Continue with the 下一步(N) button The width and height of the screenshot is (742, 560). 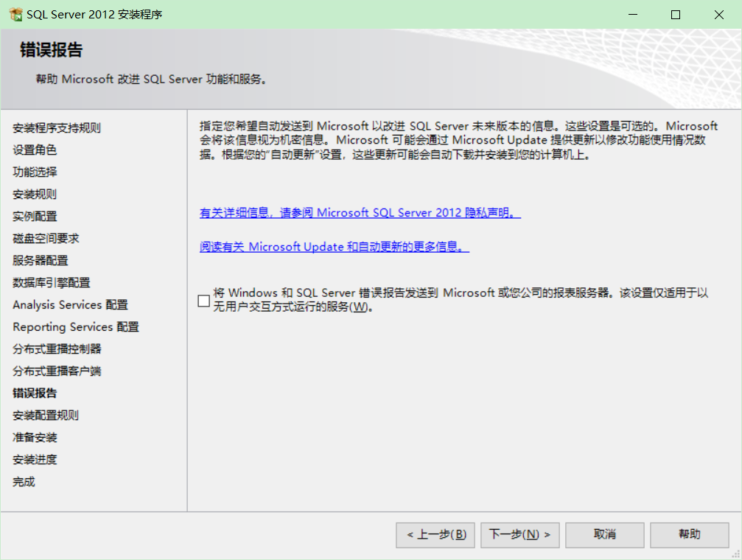coord(520,535)
